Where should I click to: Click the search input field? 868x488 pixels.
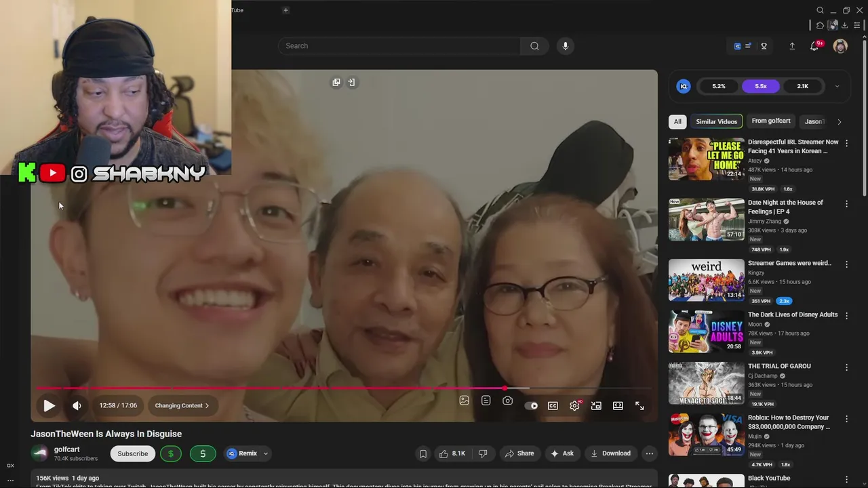pos(399,46)
